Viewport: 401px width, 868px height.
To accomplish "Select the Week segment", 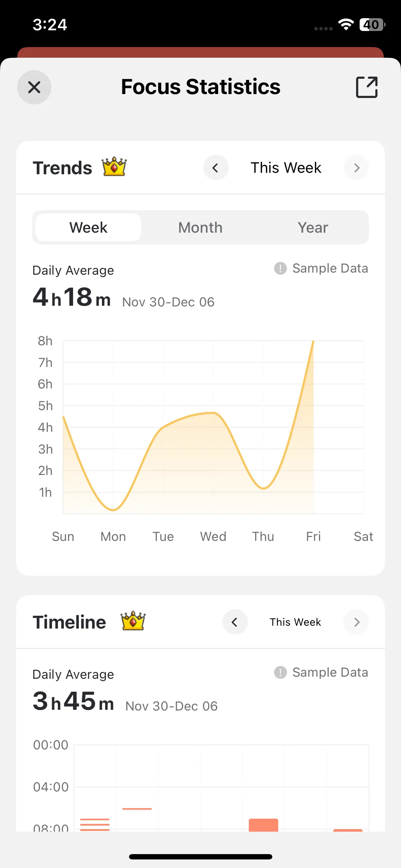I will point(88,228).
